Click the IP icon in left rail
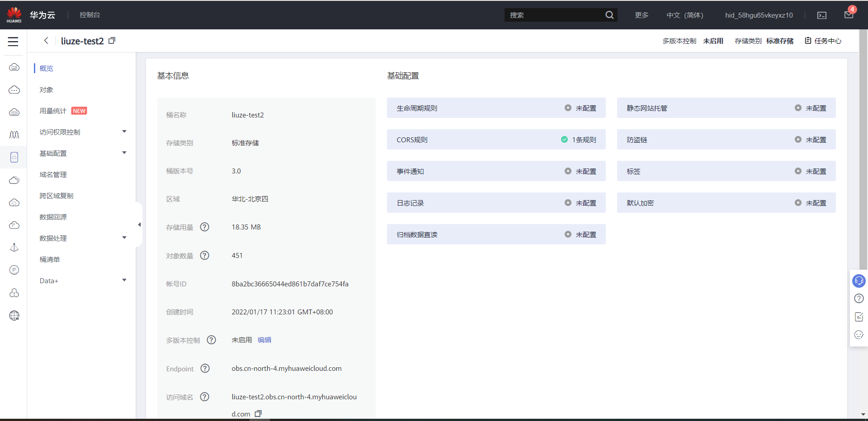 tap(14, 270)
